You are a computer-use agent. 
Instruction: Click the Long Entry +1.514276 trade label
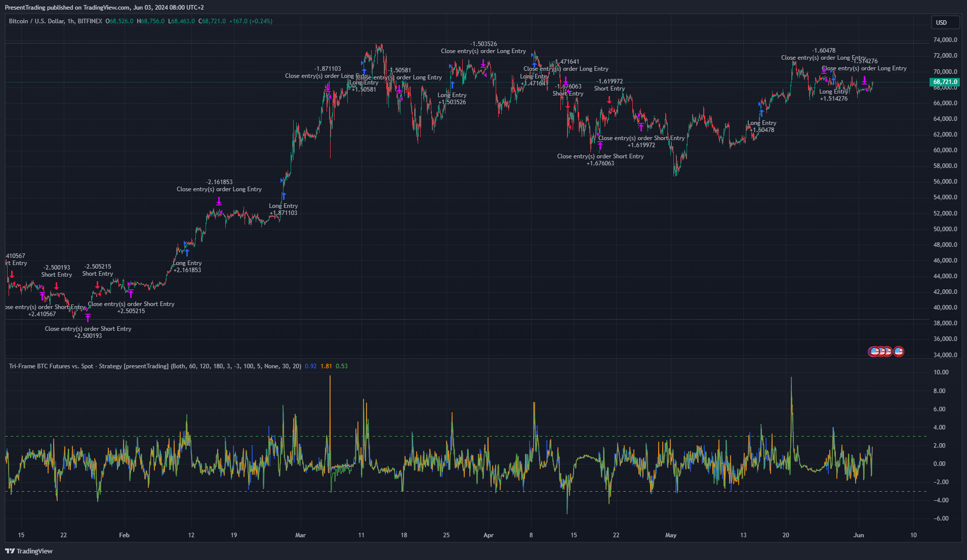point(834,95)
